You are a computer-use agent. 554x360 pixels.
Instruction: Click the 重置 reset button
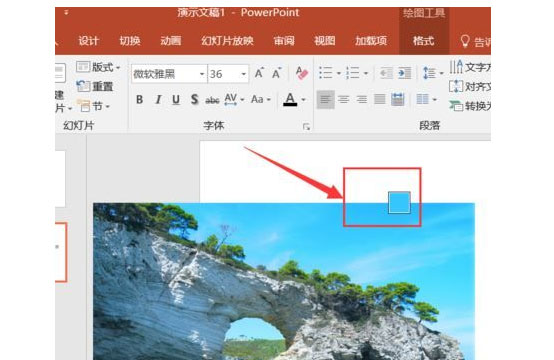95,86
